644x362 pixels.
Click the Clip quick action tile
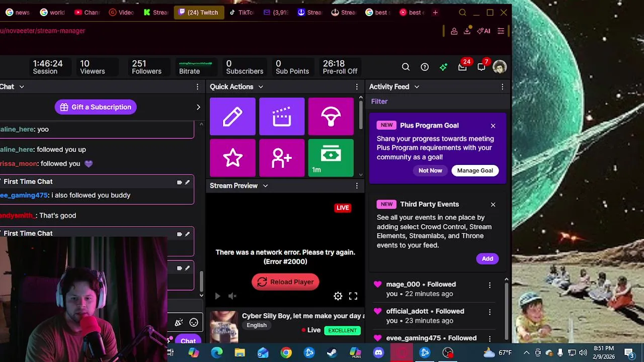(282, 117)
